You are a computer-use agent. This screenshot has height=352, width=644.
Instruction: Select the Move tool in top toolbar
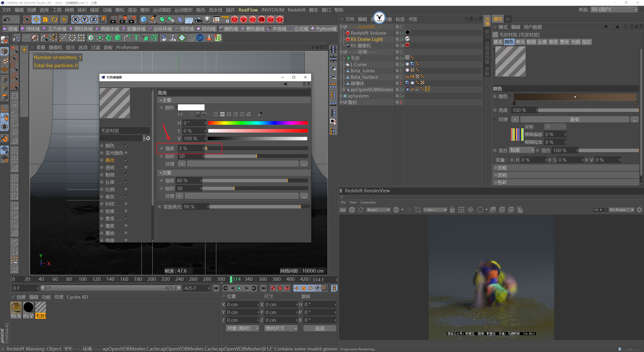36,19
